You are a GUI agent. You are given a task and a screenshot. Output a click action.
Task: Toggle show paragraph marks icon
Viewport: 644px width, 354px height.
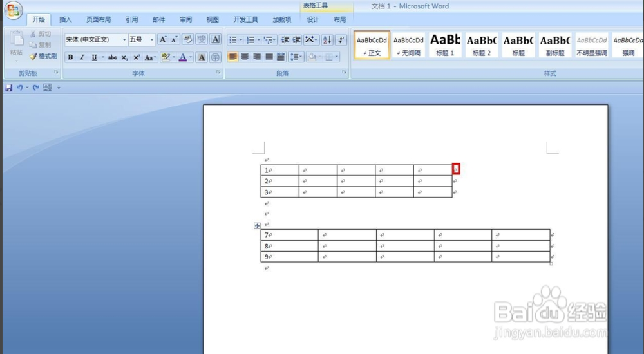click(341, 40)
